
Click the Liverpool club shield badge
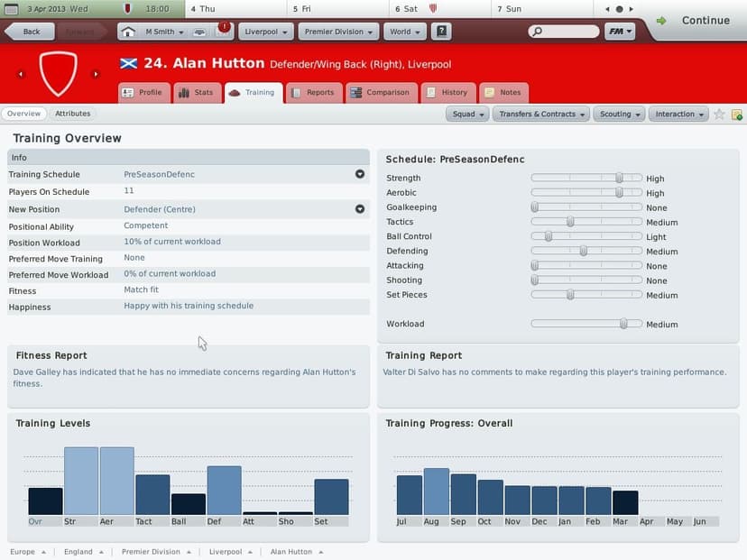click(58, 73)
